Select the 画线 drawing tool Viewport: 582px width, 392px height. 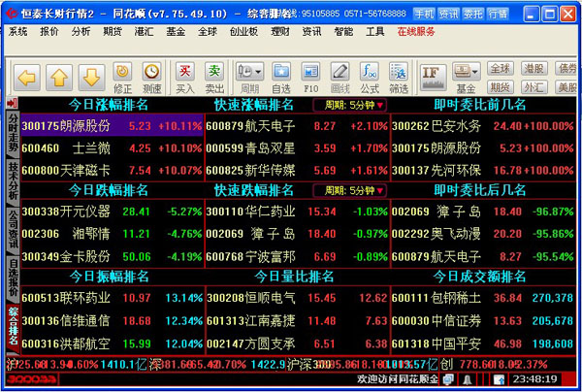click(340, 78)
